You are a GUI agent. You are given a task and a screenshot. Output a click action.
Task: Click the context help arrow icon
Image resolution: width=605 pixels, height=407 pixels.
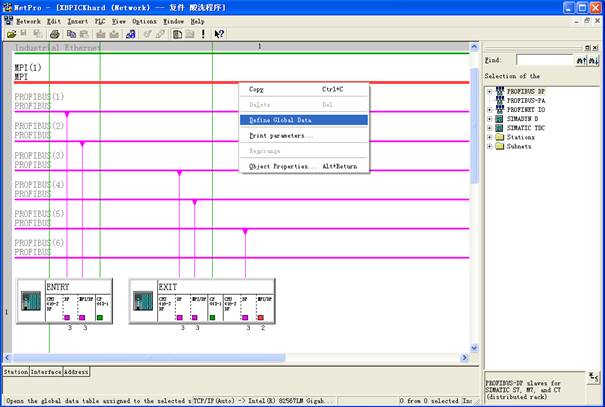[219, 34]
